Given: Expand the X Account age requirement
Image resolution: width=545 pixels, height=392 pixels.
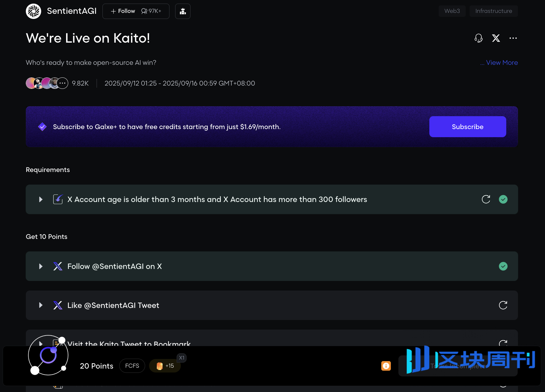Looking at the screenshot, I should pyautogui.click(x=41, y=199).
